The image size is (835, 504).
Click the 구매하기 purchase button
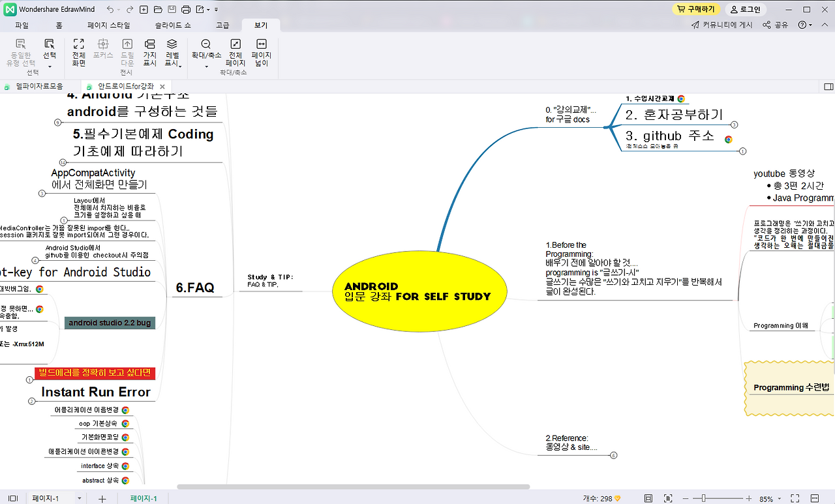tap(696, 9)
